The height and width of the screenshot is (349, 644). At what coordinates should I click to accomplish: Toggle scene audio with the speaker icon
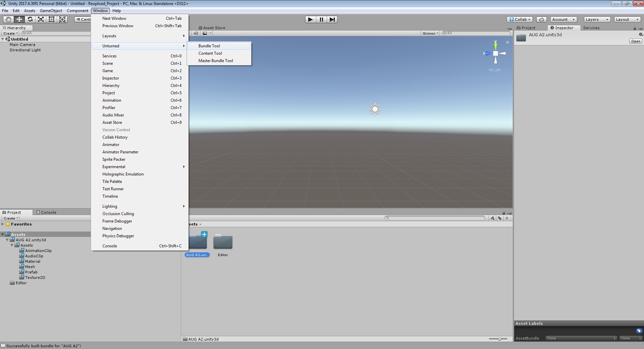(x=196, y=33)
